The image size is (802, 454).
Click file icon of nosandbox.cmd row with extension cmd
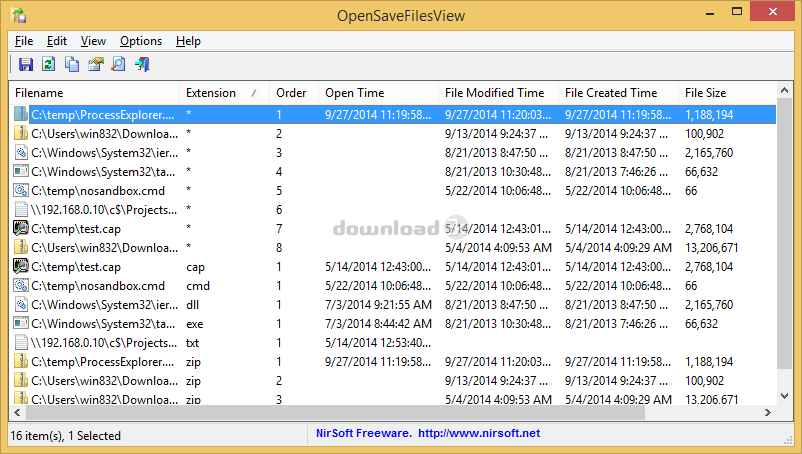click(20, 285)
